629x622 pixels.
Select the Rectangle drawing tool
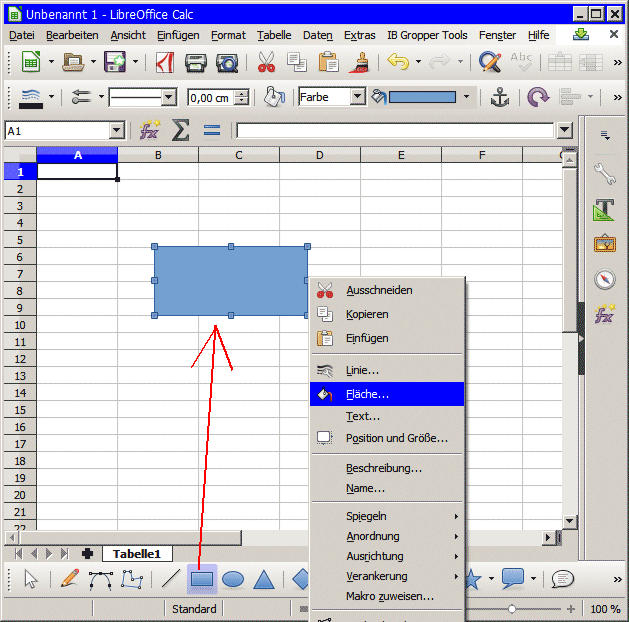[202, 579]
